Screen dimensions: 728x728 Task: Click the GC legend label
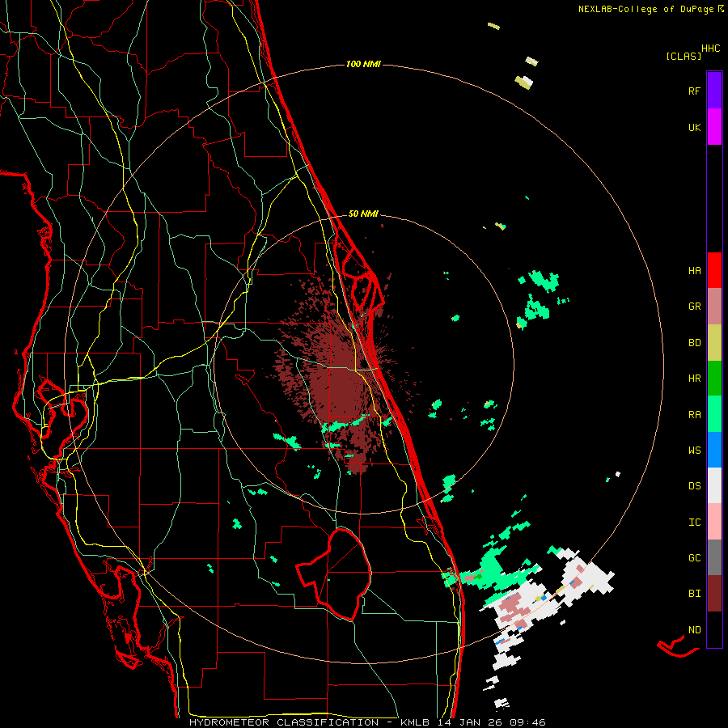694,558
